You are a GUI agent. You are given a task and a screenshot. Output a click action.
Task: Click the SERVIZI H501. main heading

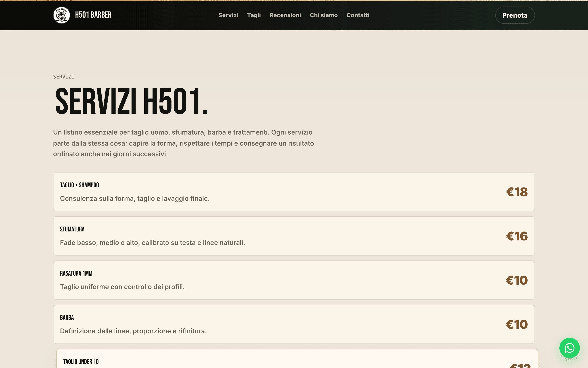pyautogui.click(x=131, y=101)
